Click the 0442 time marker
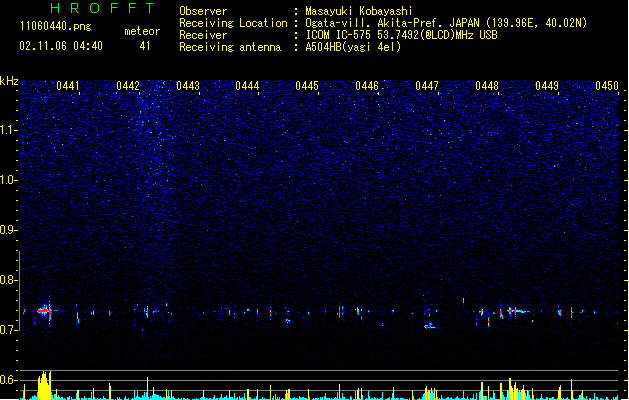The height and width of the screenshot is (400, 629). (128, 86)
